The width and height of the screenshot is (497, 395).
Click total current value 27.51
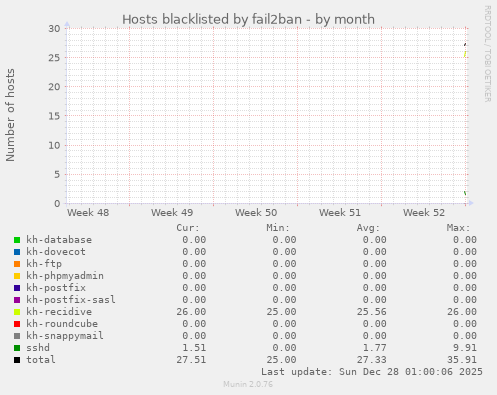pos(191,360)
